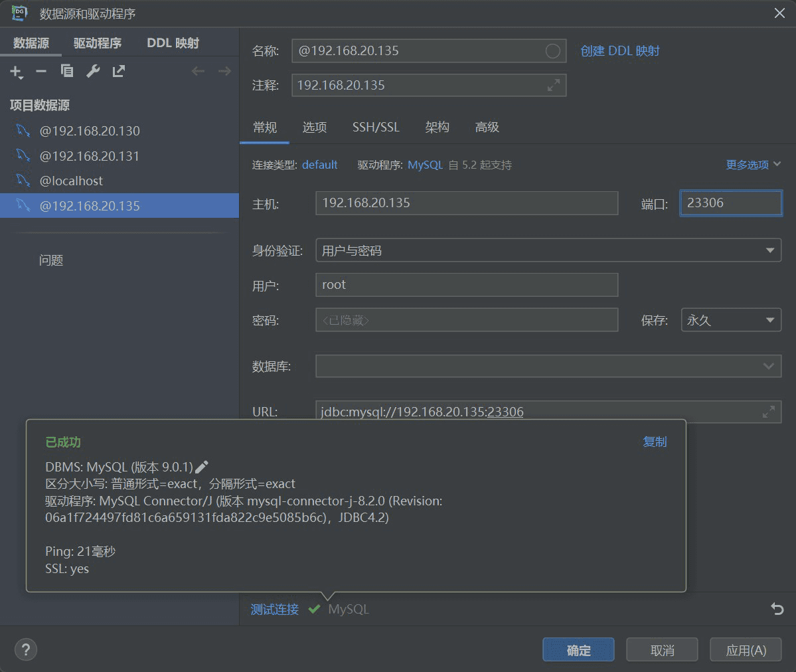This screenshot has width=796, height=672.
Task: Click the make global export icon
Action: click(119, 71)
